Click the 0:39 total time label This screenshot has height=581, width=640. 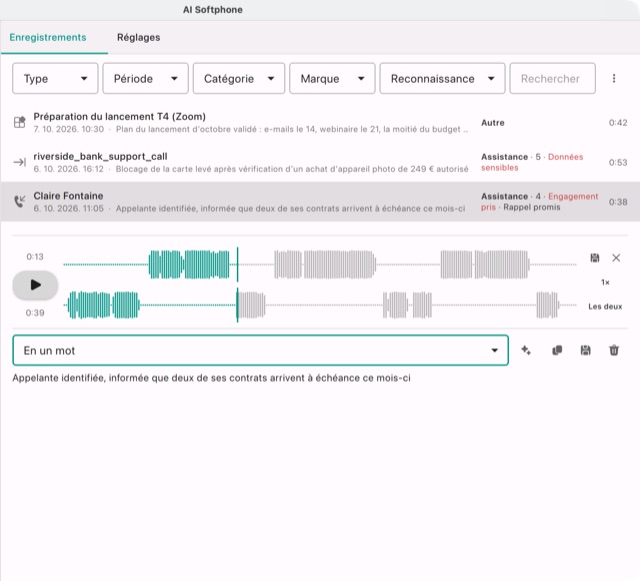(35, 313)
